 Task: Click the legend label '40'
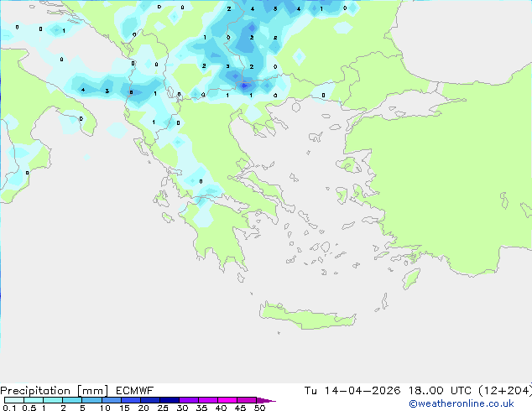pos(221,408)
